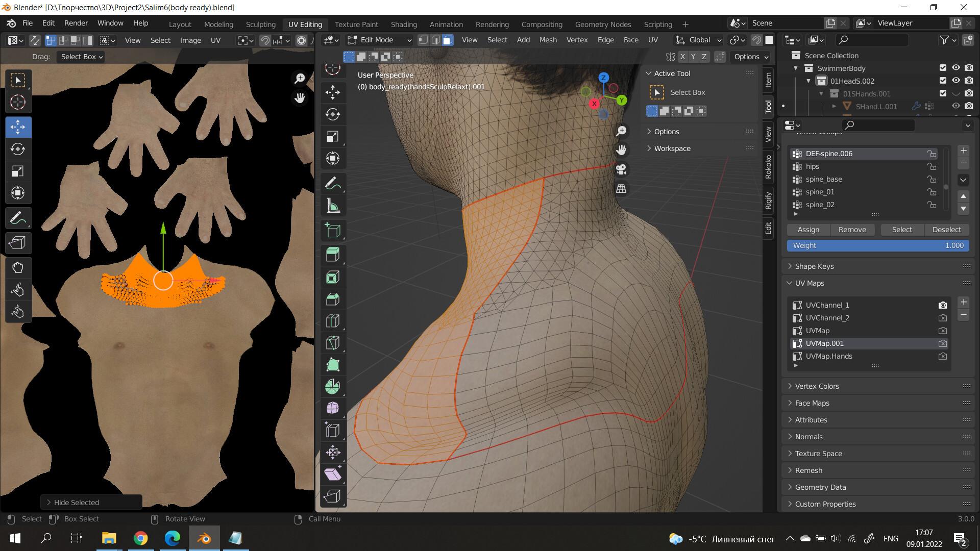Screen dimensions: 980x551
Task: Select the Smooth vertices tool
Action: coord(333,408)
